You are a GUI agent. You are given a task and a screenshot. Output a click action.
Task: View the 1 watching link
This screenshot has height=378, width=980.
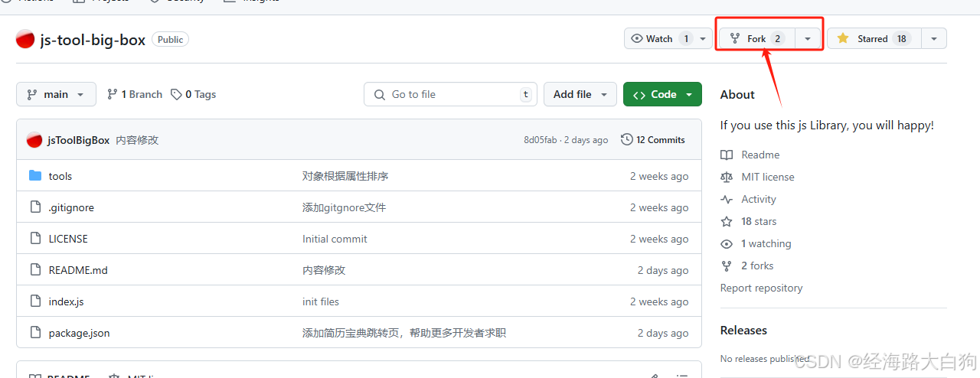(x=766, y=243)
